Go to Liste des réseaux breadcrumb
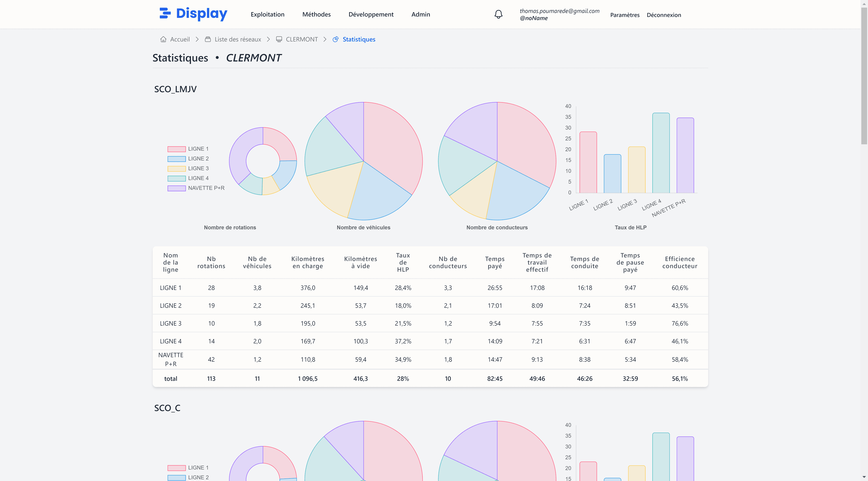Image resolution: width=868 pixels, height=481 pixels. tap(238, 39)
